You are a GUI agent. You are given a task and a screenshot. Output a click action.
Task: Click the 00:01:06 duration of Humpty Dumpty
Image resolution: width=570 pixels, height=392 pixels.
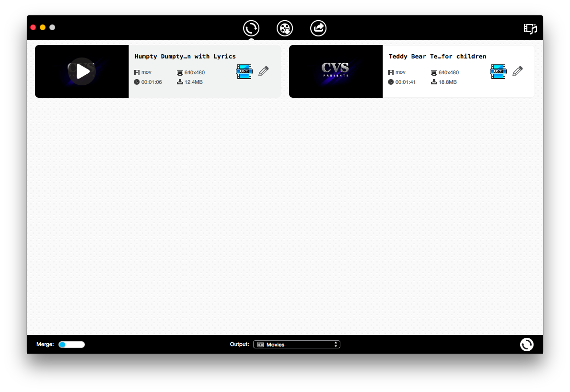pos(151,82)
